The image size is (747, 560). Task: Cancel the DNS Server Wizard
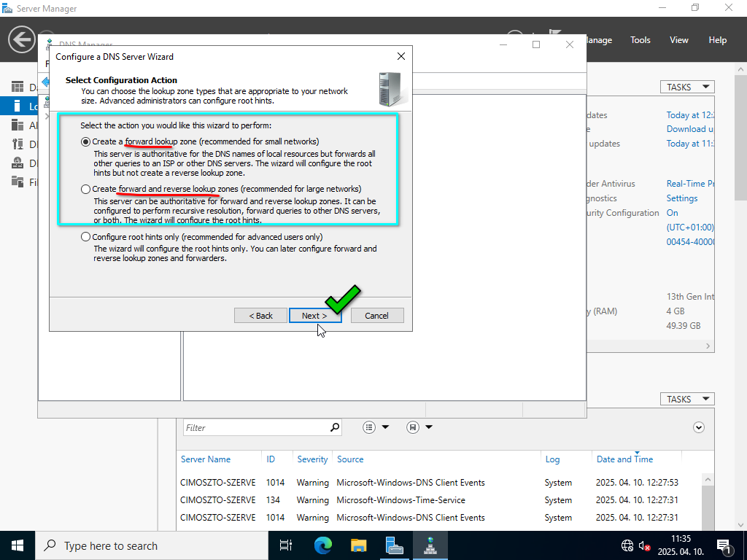(x=376, y=316)
